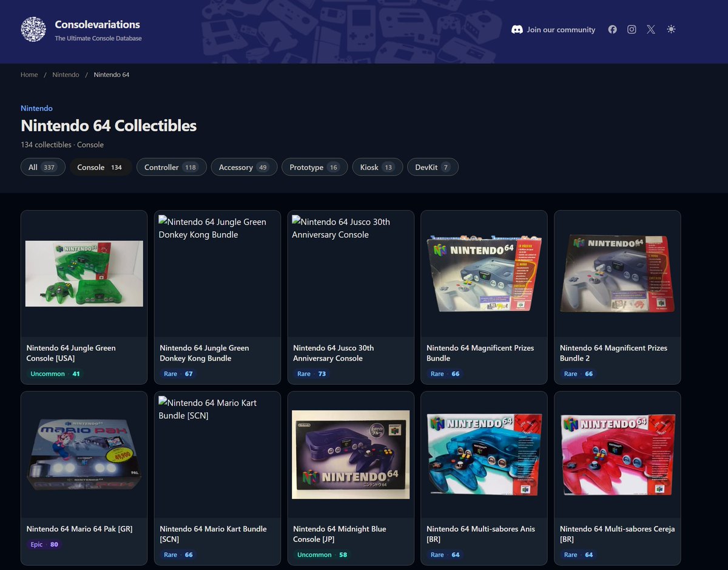Click Rare 67 rarity badge

(x=178, y=374)
